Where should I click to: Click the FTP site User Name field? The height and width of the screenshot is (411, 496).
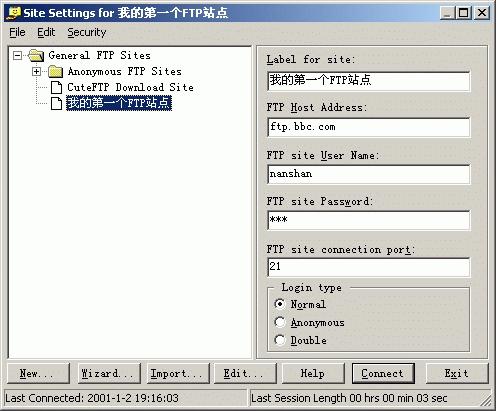(x=369, y=174)
